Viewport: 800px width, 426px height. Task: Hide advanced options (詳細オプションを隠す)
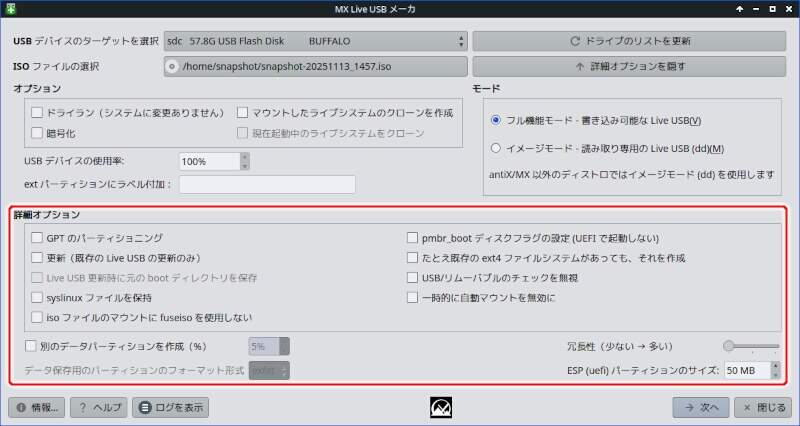coord(629,66)
